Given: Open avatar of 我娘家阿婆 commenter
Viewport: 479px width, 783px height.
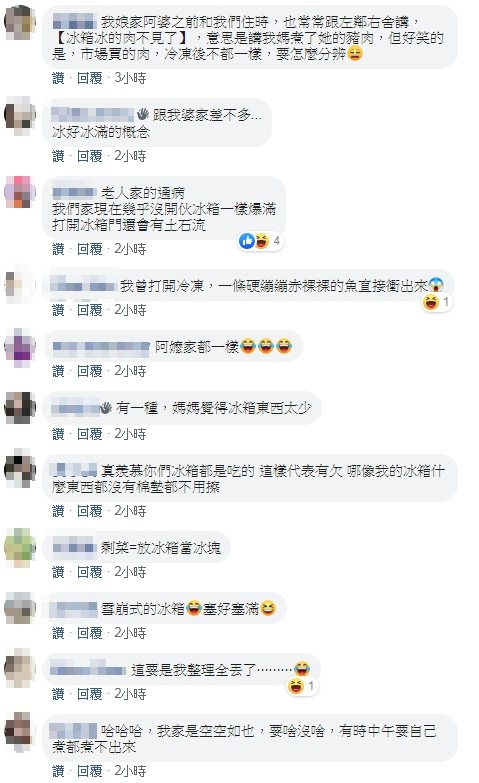Looking at the screenshot, I should [20, 21].
